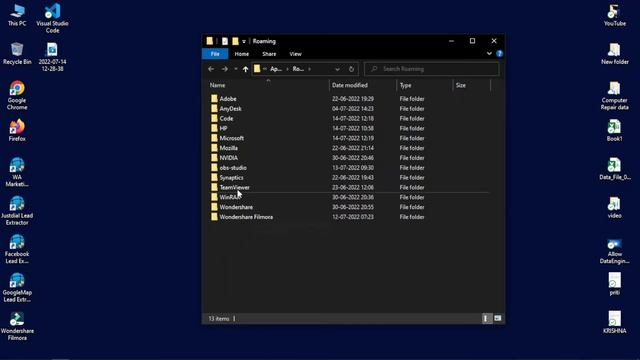Open the priti file icon

[x=614, y=284]
